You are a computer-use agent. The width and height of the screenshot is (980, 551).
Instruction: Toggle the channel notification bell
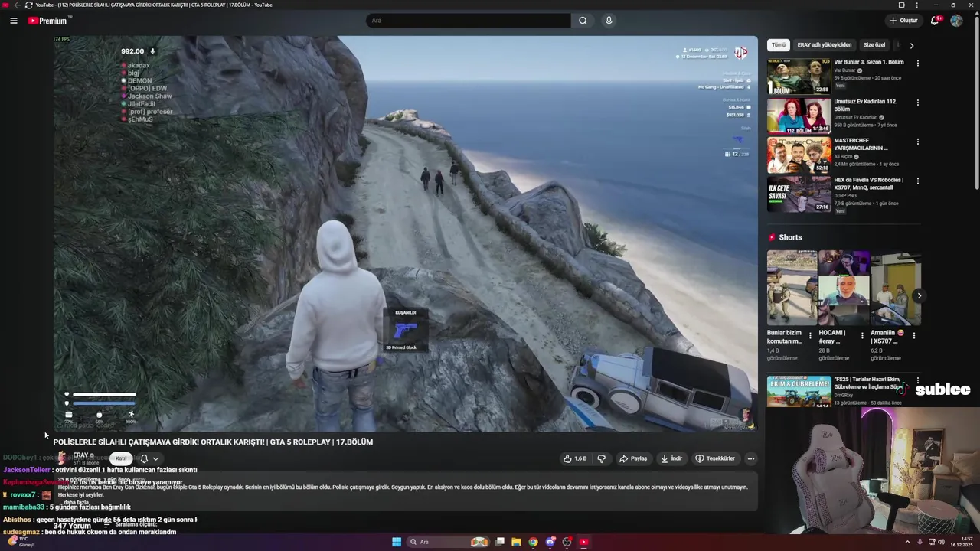click(144, 458)
